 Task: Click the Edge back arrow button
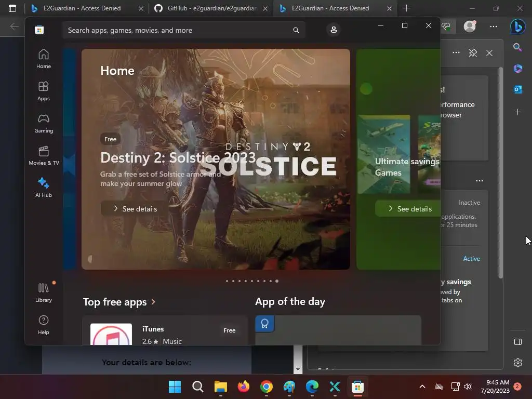(14, 26)
